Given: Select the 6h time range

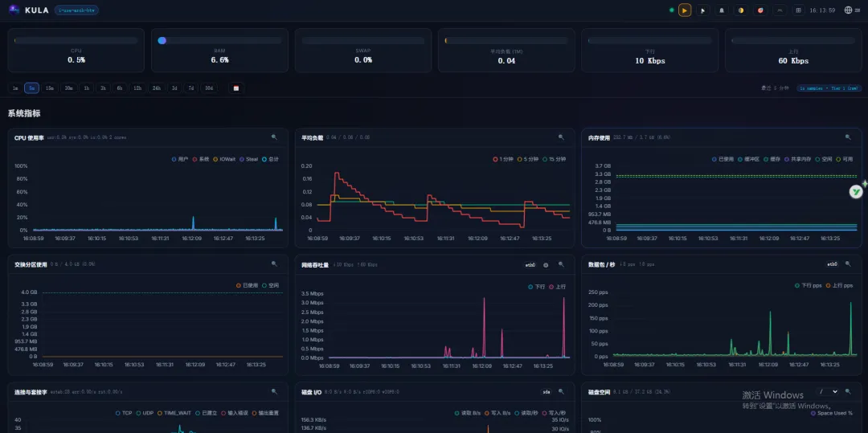Looking at the screenshot, I should [120, 88].
